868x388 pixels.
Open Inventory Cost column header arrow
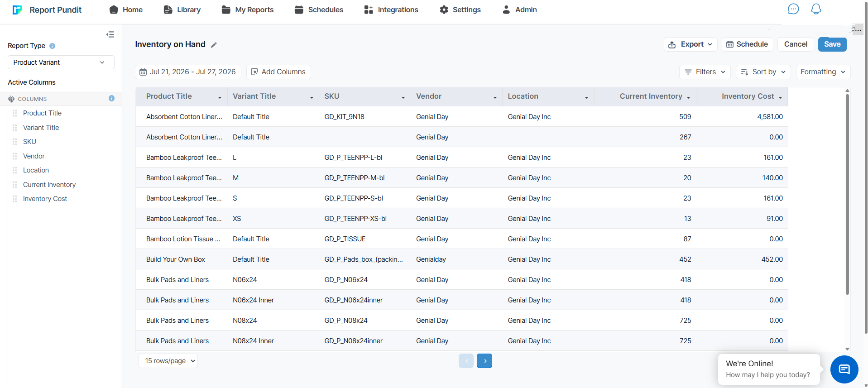pos(780,97)
